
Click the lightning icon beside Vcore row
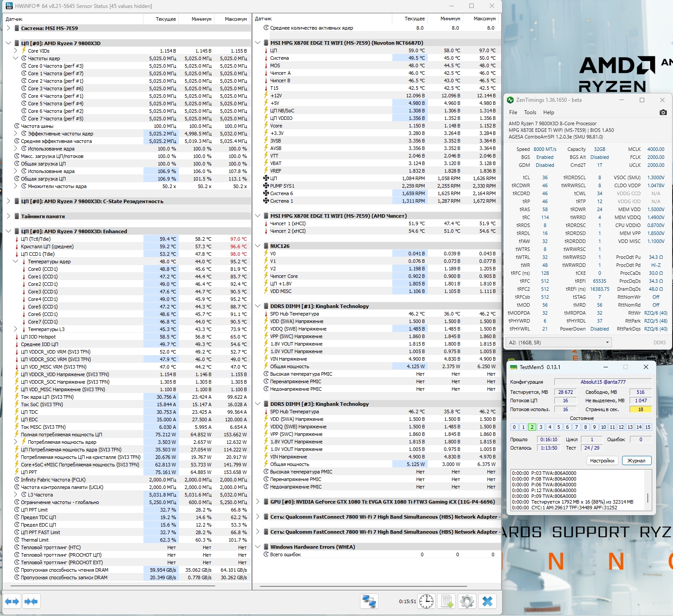click(x=266, y=126)
